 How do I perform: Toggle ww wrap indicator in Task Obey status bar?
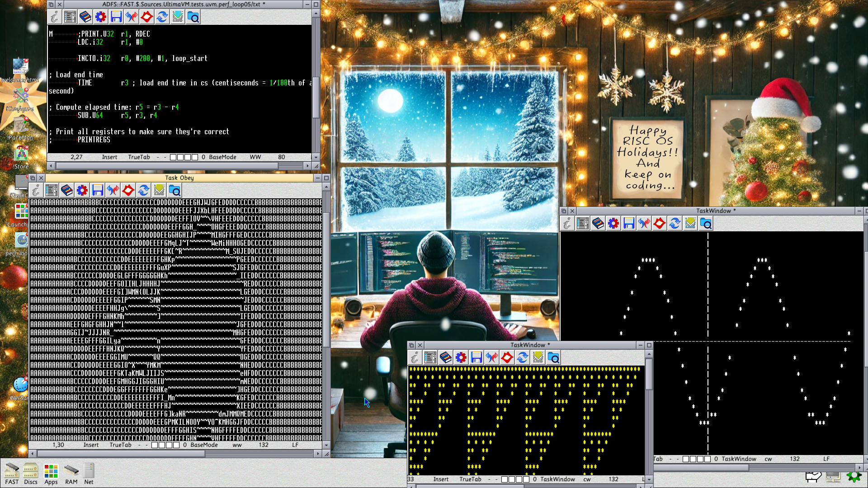(x=237, y=445)
